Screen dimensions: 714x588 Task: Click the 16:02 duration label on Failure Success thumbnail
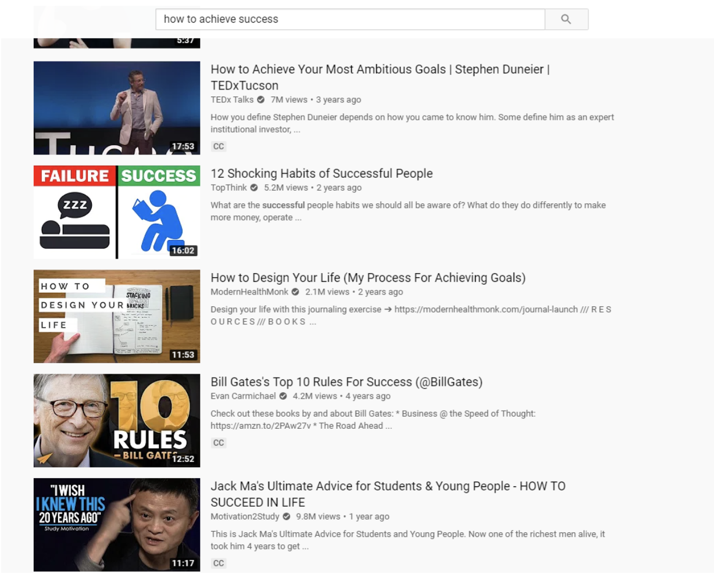183,250
